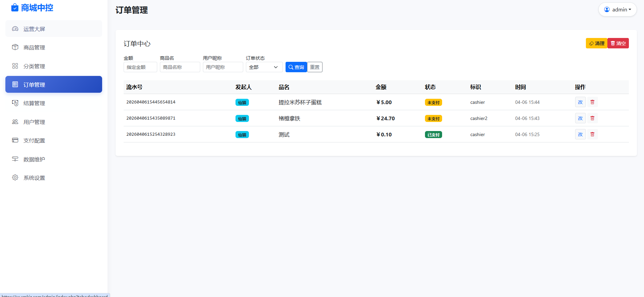Click trash icon for 测试 order
Viewport: 644px width, 297px height.
(x=592, y=134)
